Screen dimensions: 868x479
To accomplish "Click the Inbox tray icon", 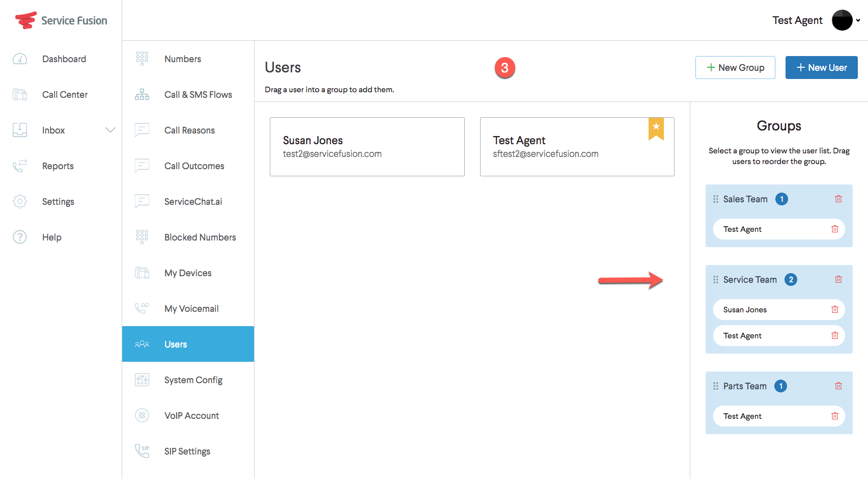I will tap(20, 130).
